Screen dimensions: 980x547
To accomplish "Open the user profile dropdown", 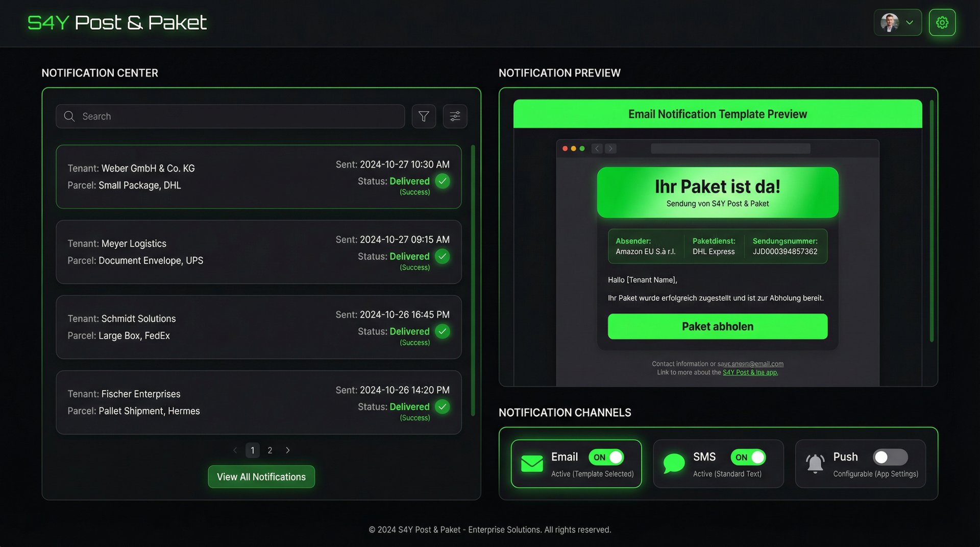I will tap(897, 22).
